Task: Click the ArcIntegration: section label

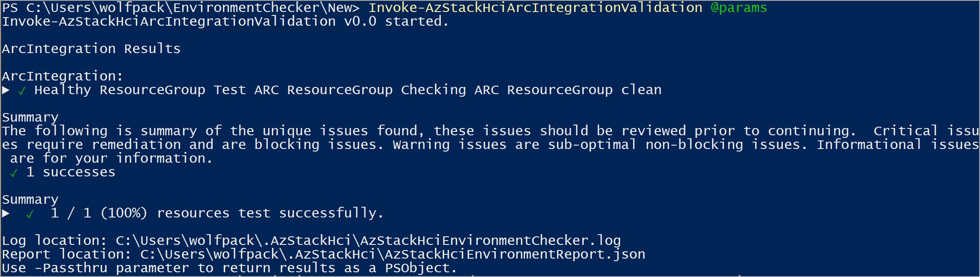Action: [x=63, y=76]
